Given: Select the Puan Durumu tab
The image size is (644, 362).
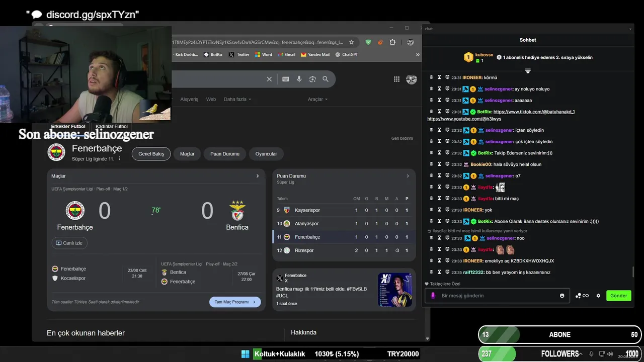Looking at the screenshot, I should tap(225, 154).
